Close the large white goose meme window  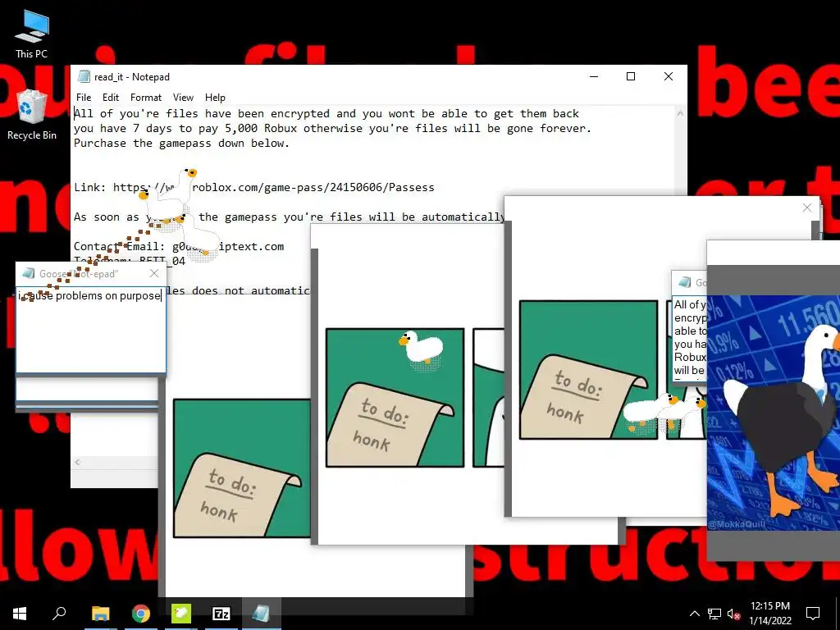807,208
